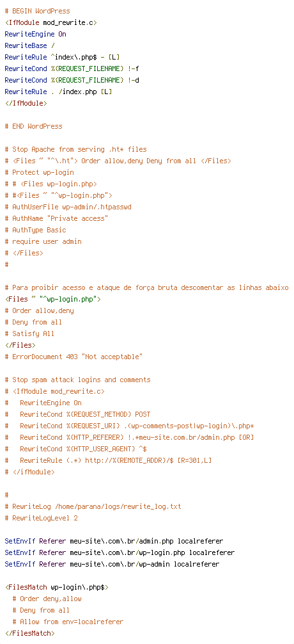Screen dimensions: 294x644
Task: Click the AuthName "Private access" line
Action: (57, 218)
